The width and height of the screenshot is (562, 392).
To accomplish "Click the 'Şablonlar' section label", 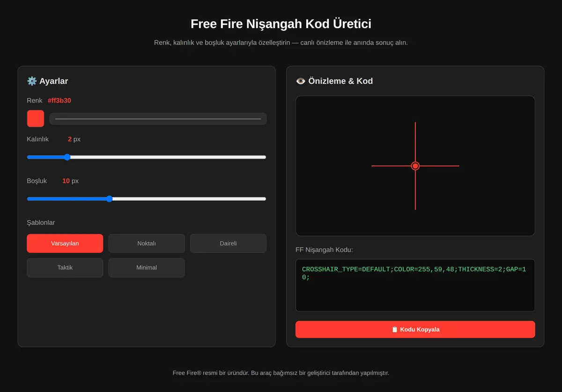I will [41, 222].
